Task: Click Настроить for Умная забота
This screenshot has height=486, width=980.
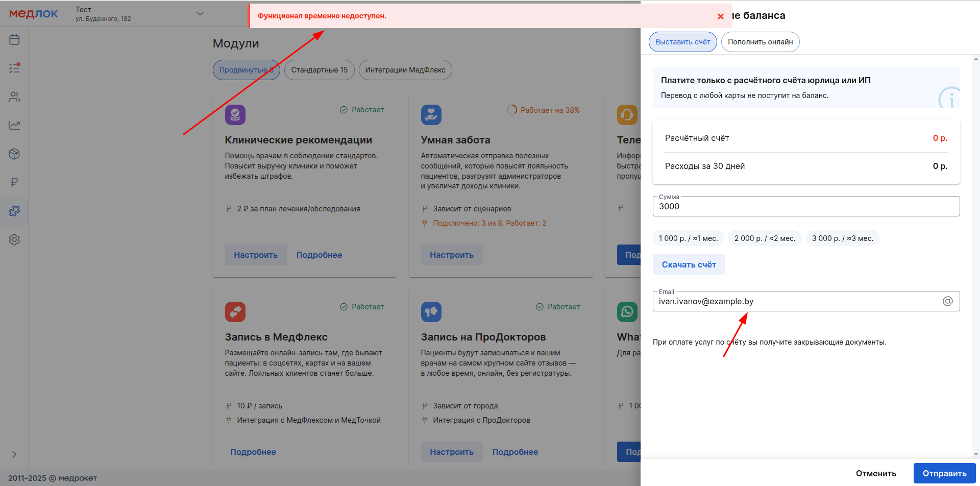Action: pyautogui.click(x=452, y=255)
